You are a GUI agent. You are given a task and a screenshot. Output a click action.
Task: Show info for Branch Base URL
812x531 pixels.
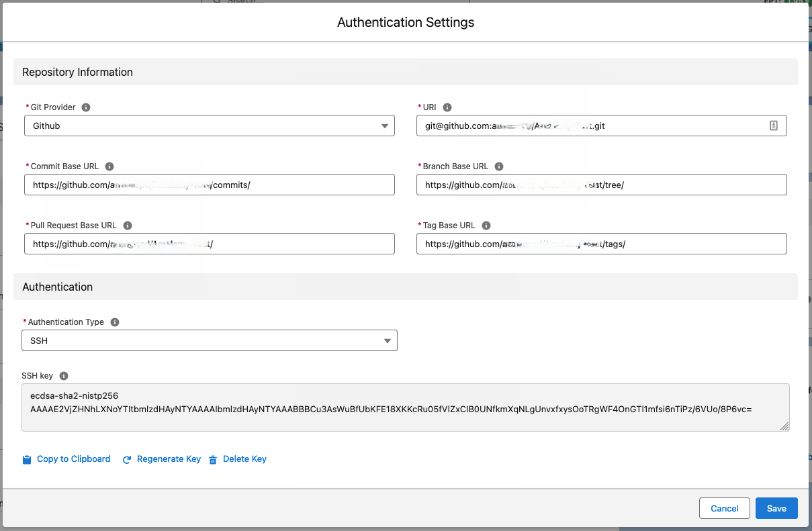(x=499, y=166)
